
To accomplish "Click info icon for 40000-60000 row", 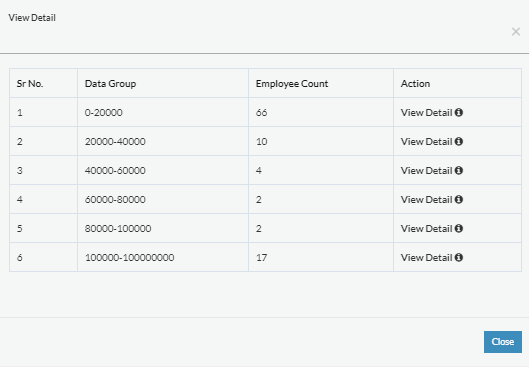I will coord(458,170).
